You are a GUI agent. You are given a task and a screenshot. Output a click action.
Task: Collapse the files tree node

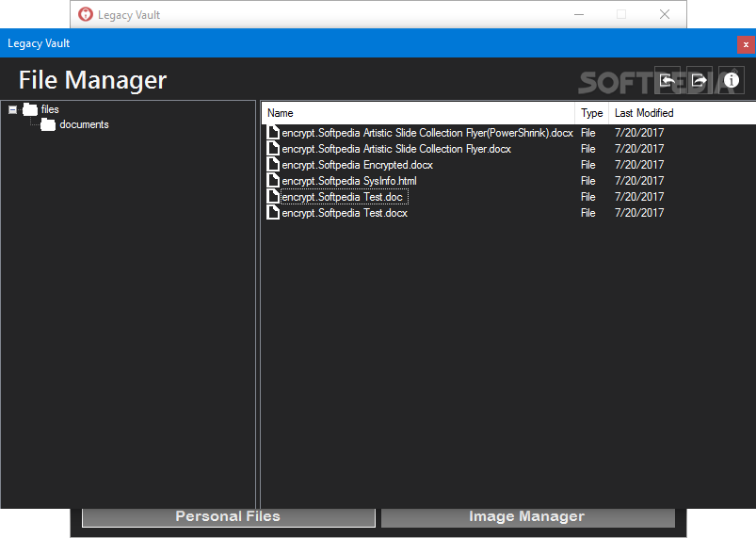click(13, 110)
